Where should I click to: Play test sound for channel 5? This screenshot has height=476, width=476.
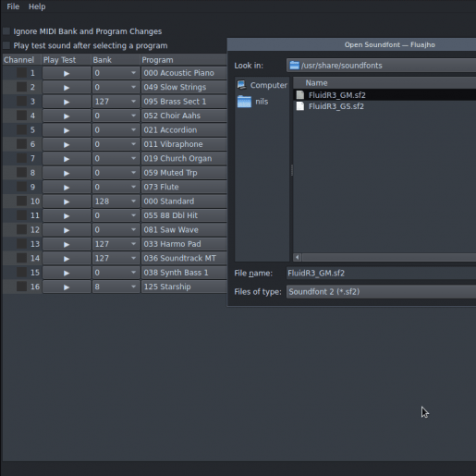pos(67,130)
